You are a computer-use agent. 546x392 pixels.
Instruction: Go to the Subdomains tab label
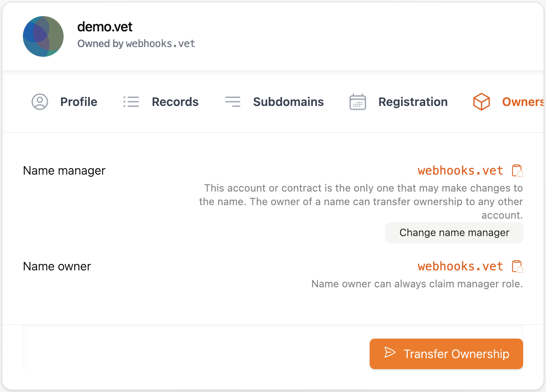tap(288, 102)
